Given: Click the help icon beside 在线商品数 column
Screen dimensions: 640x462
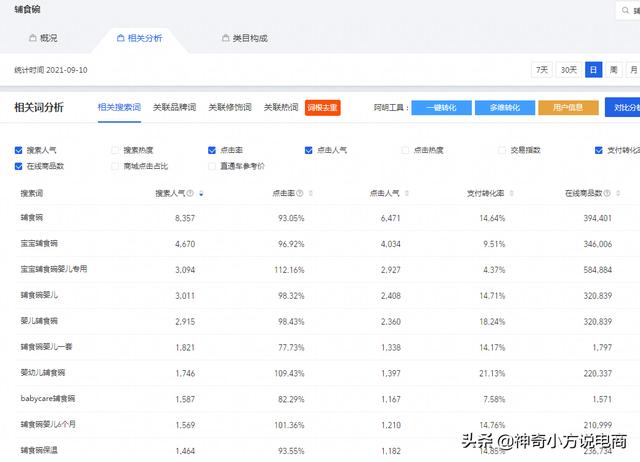Looking at the screenshot, I should (616, 193).
